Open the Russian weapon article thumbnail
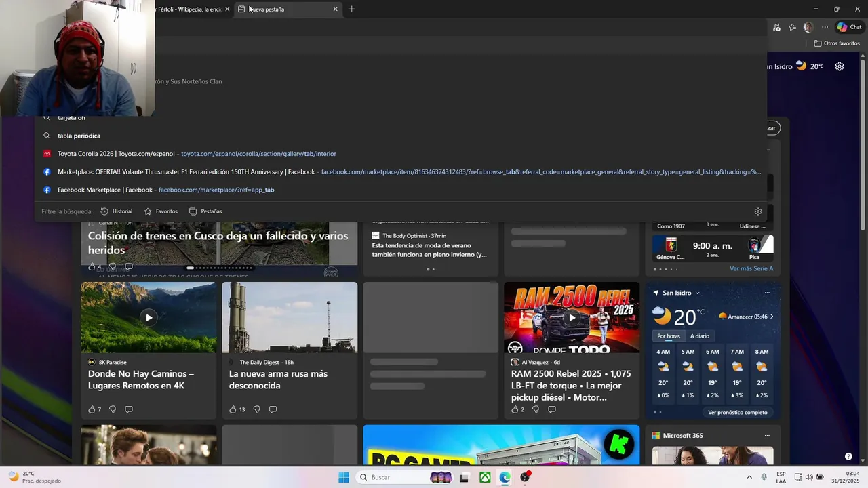The image size is (868, 488). (290, 317)
